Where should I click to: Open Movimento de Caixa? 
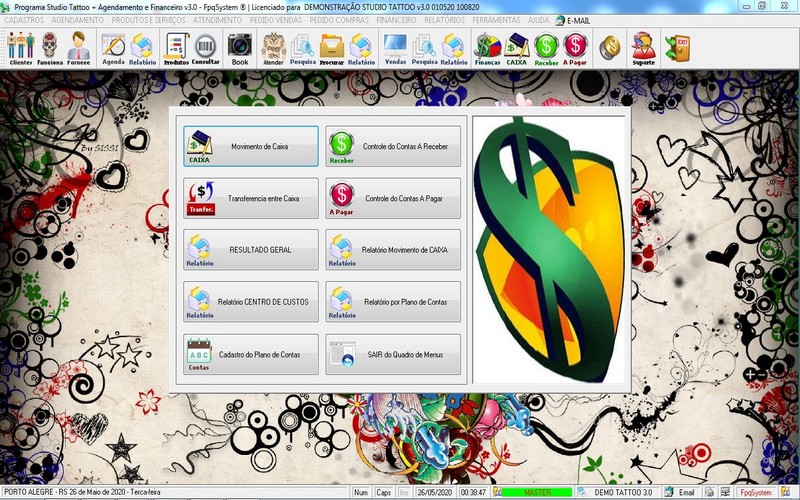click(251, 146)
